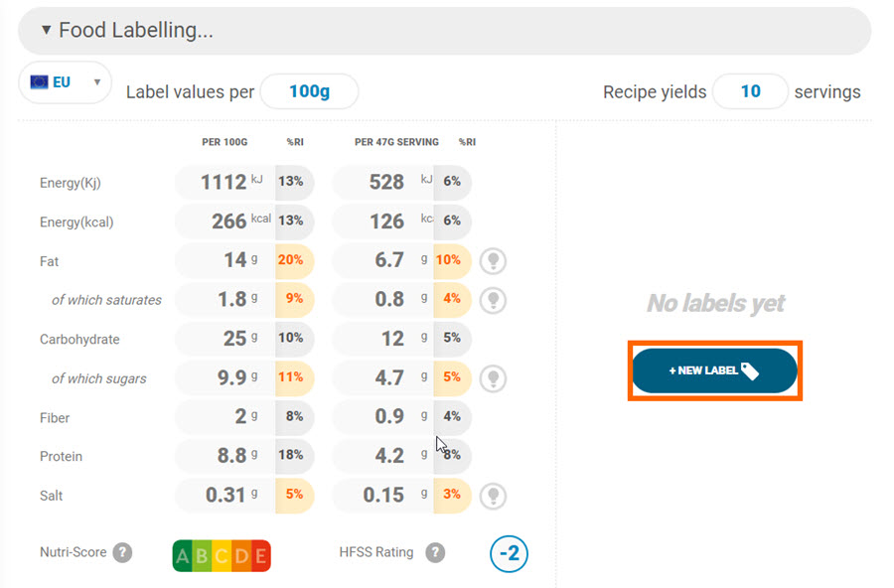The width and height of the screenshot is (894, 588).
Task: Click the PER 47G SERVING column header
Action: pos(396,142)
